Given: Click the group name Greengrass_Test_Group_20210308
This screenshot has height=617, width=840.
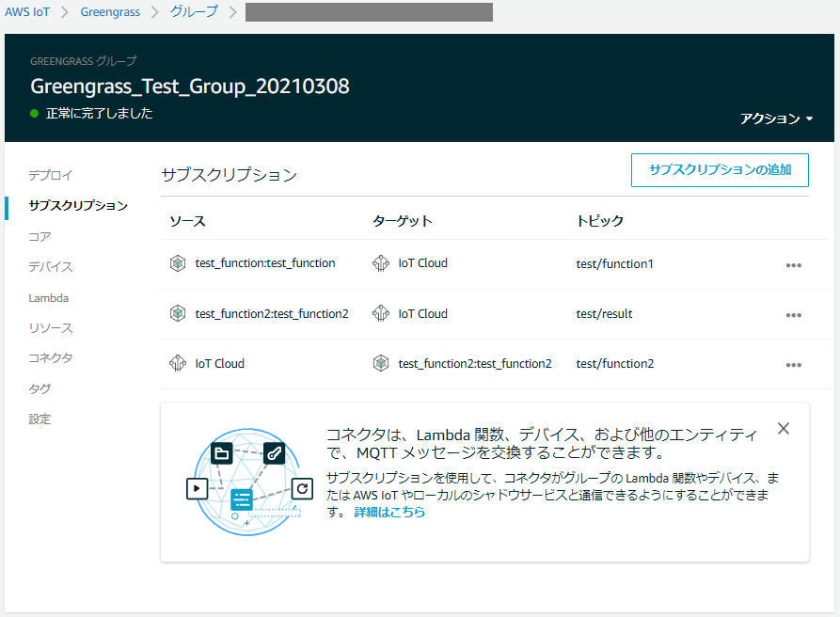Looking at the screenshot, I should tap(190, 87).
